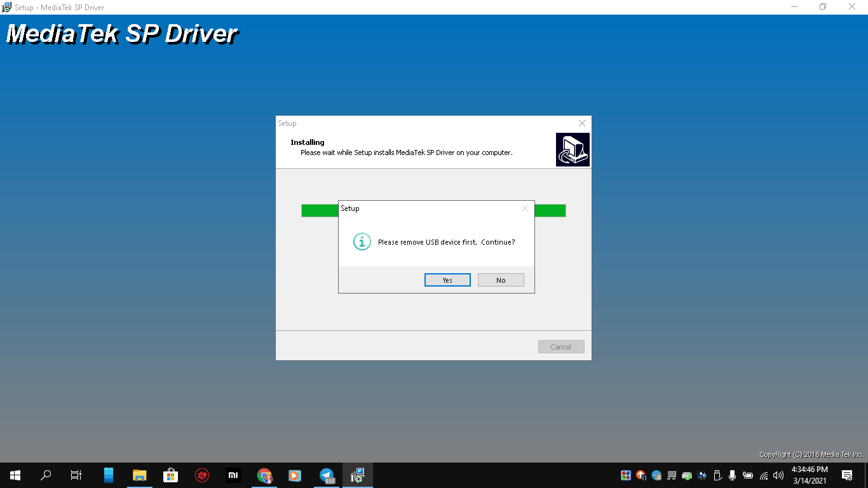
Task: Open the Action Center notifications
Action: [x=847, y=475]
